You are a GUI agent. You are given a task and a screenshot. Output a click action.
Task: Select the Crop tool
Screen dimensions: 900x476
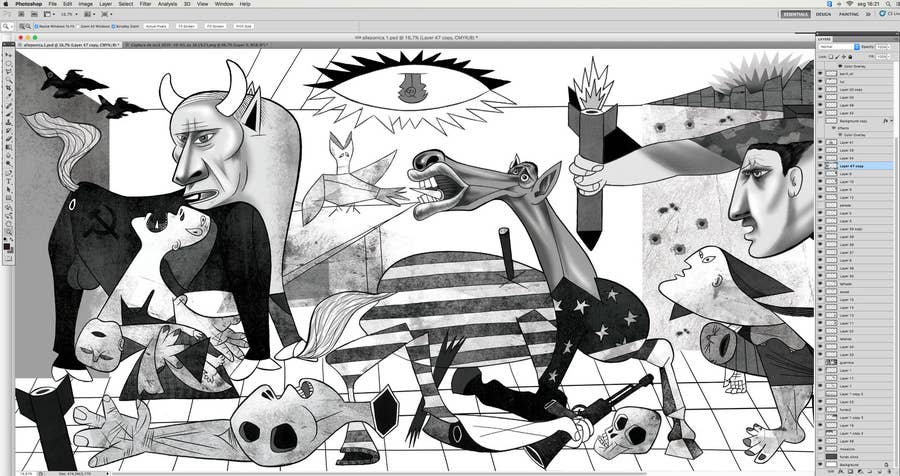pyautogui.click(x=9, y=90)
